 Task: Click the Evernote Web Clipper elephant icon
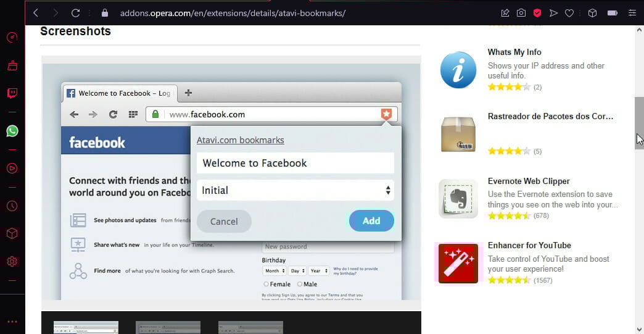[458, 198]
